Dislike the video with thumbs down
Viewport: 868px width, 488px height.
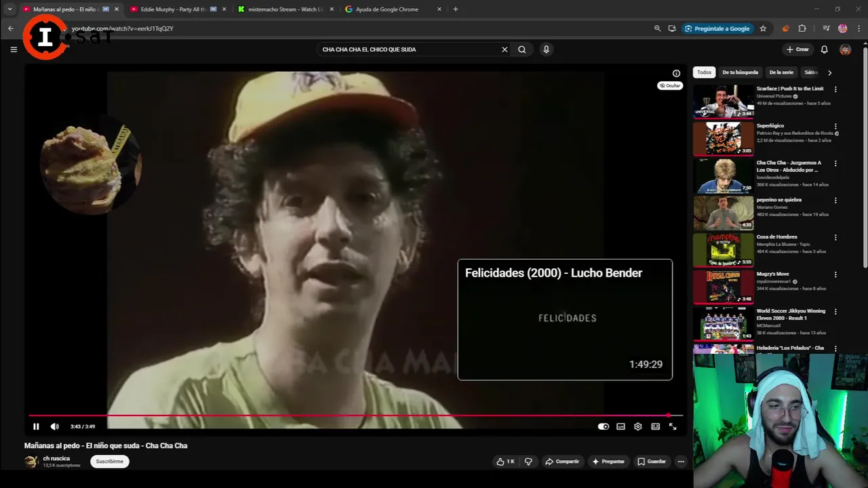coord(529,462)
